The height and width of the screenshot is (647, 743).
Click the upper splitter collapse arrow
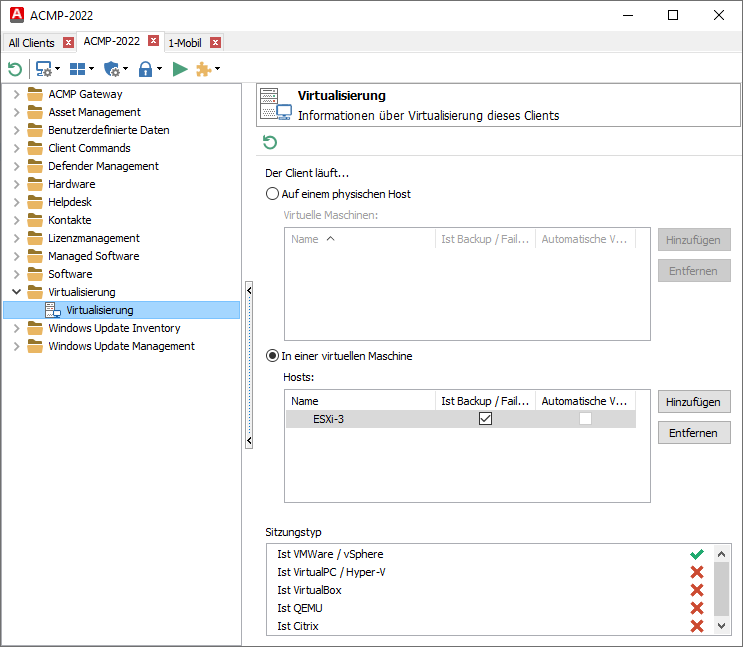(249, 290)
